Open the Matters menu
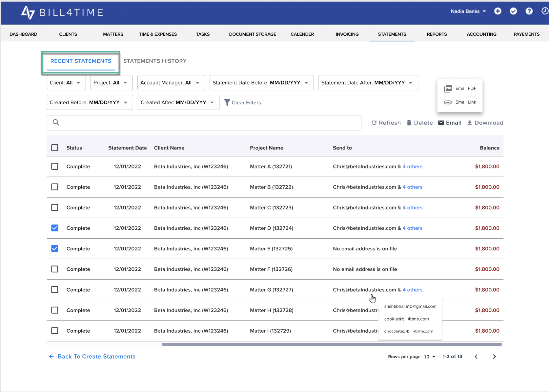The height and width of the screenshot is (392, 549). point(113,34)
